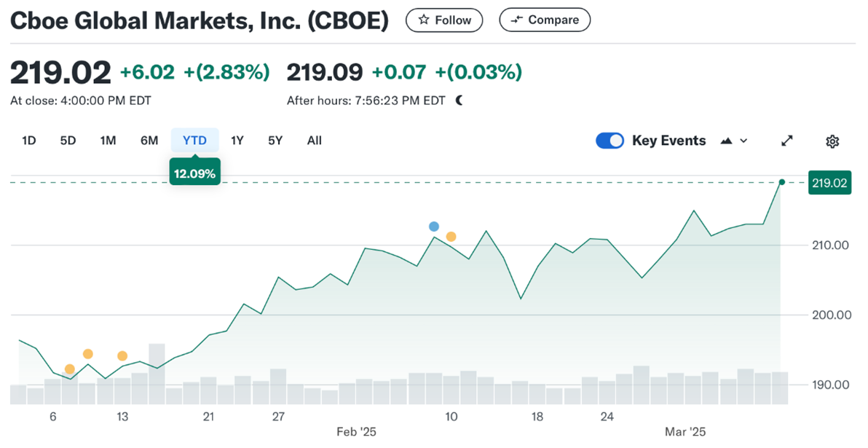This screenshot has height=448, width=868.
Task: Toggle the Key Events switch
Action: click(x=609, y=141)
